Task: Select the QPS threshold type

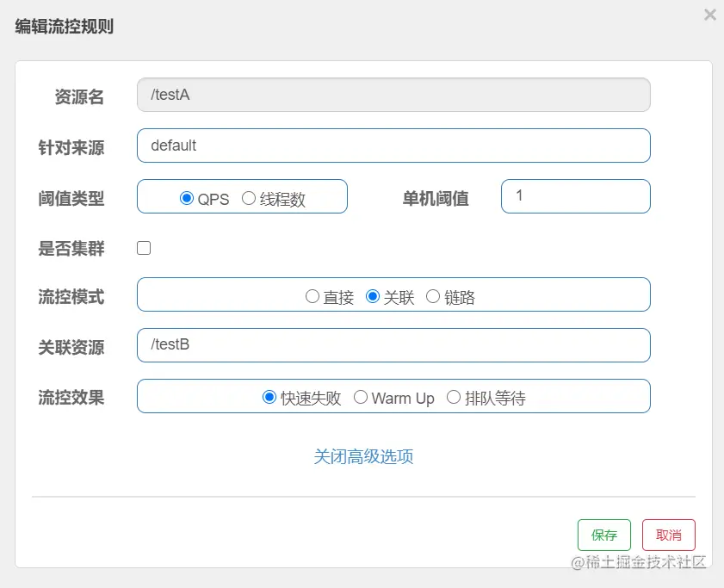Action: click(x=187, y=198)
